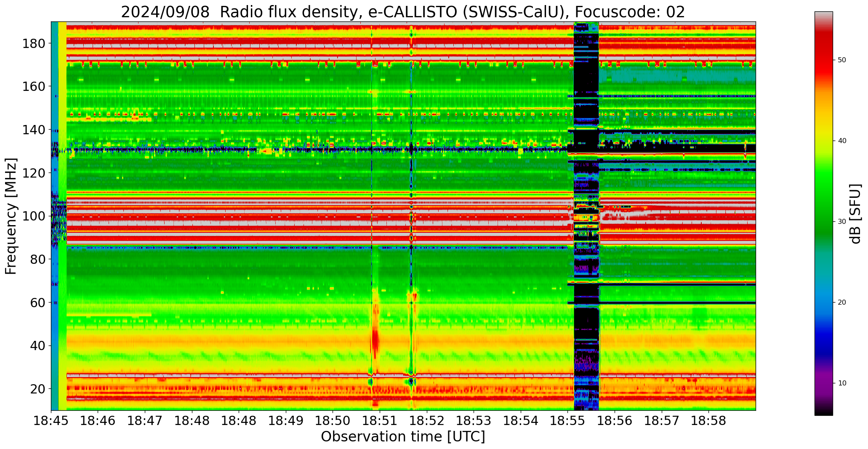Image resolution: width=868 pixels, height=449 pixels.
Task: Click the 18:52 time tick label
Action: tap(427, 420)
